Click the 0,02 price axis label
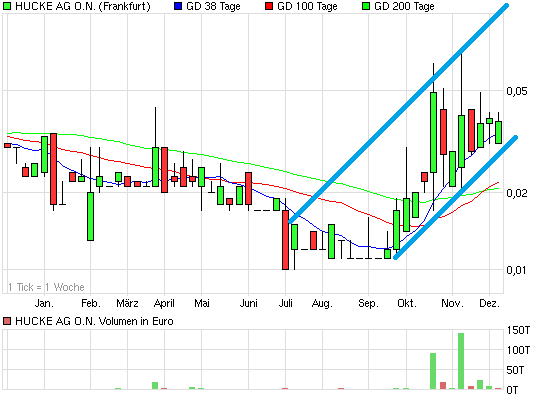This screenshot has height=398, width=545. coord(516,193)
